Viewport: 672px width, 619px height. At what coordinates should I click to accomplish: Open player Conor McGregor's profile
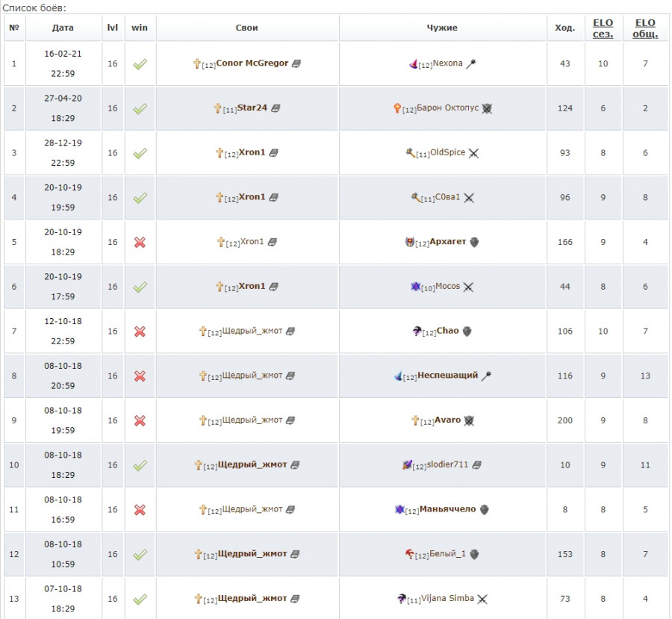(252, 63)
